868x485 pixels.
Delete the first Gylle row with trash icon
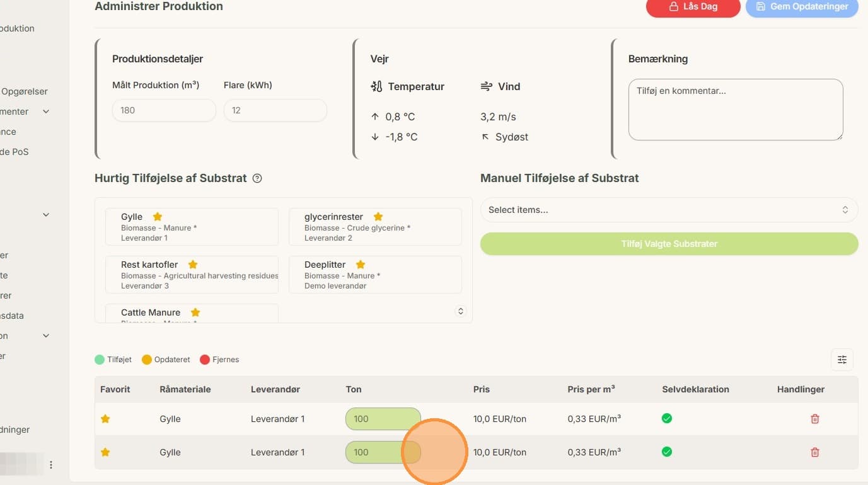[x=815, y=419]
